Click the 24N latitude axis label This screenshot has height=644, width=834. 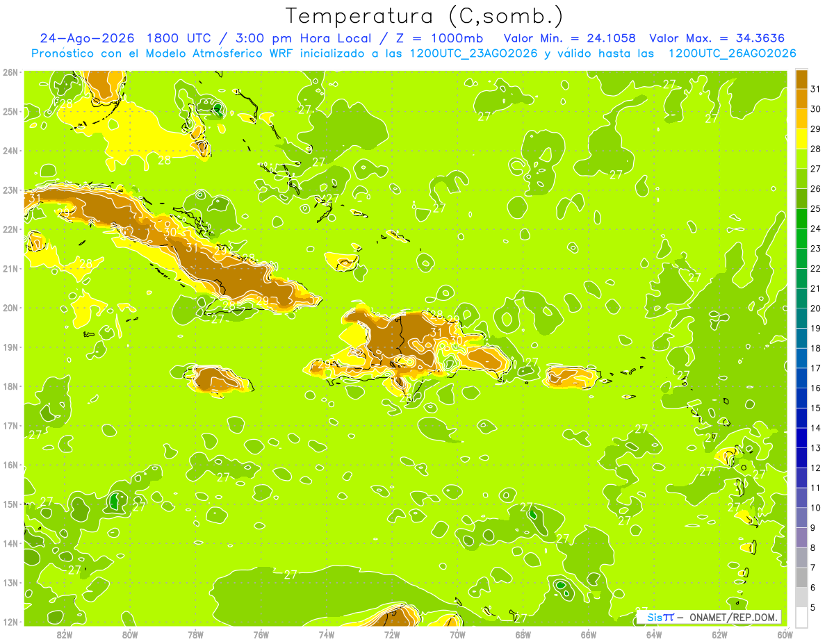point(10,151)
